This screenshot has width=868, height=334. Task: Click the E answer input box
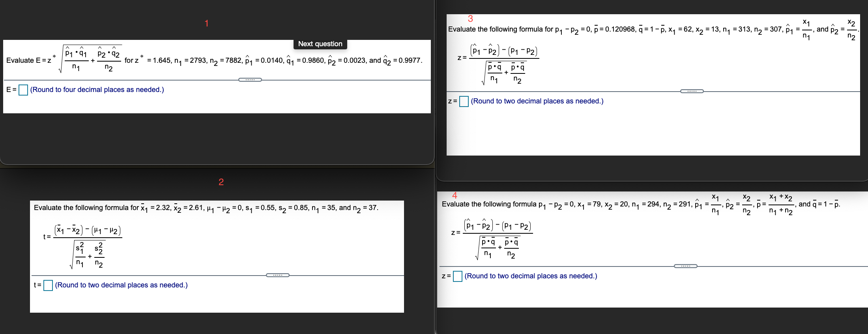pyautogui.click(x=23, y=90)
